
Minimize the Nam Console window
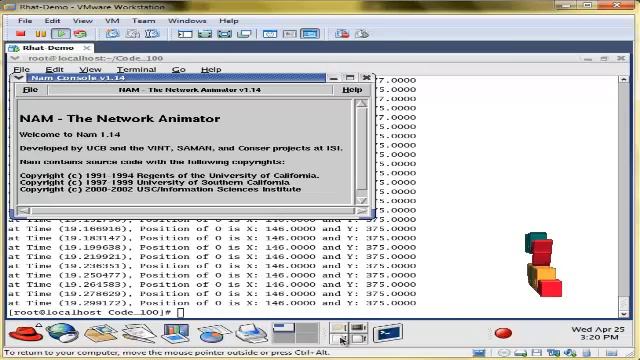coord(333,78)
